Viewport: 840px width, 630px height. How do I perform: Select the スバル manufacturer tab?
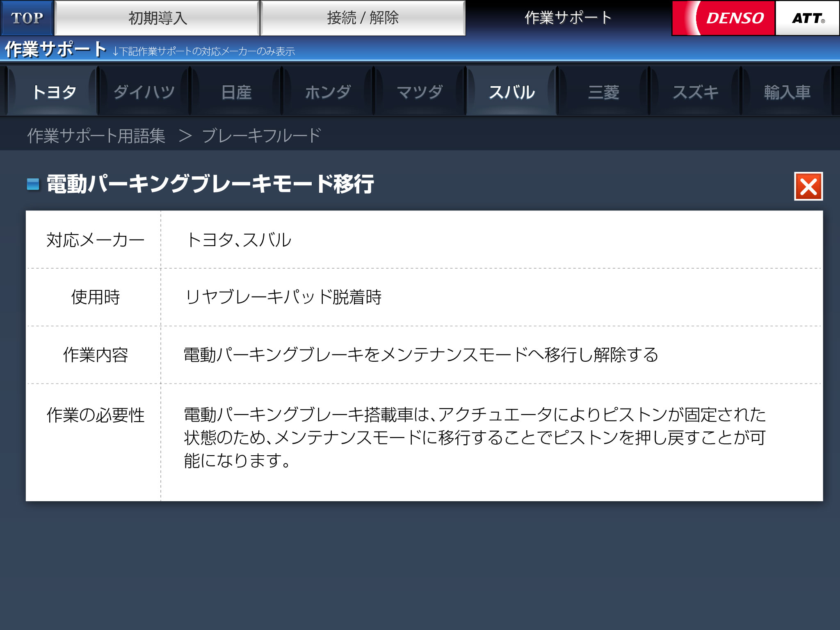click(x=511, y=92)
